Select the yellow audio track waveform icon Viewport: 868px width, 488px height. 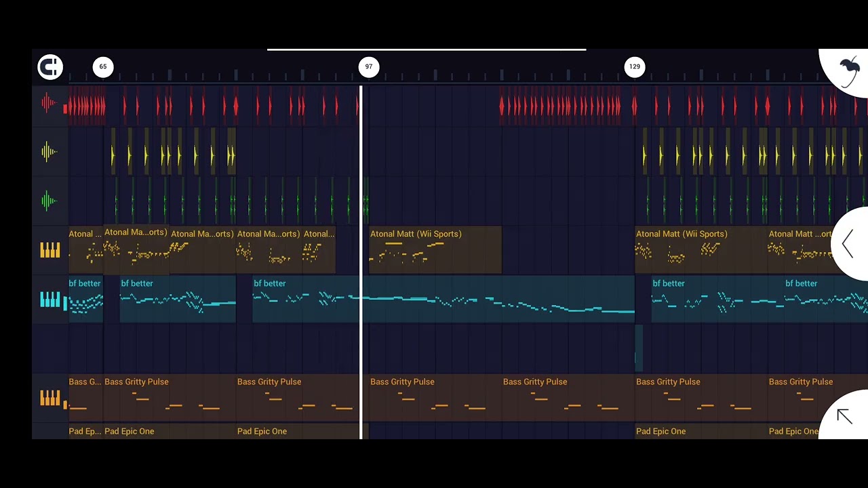click(50, 152)
